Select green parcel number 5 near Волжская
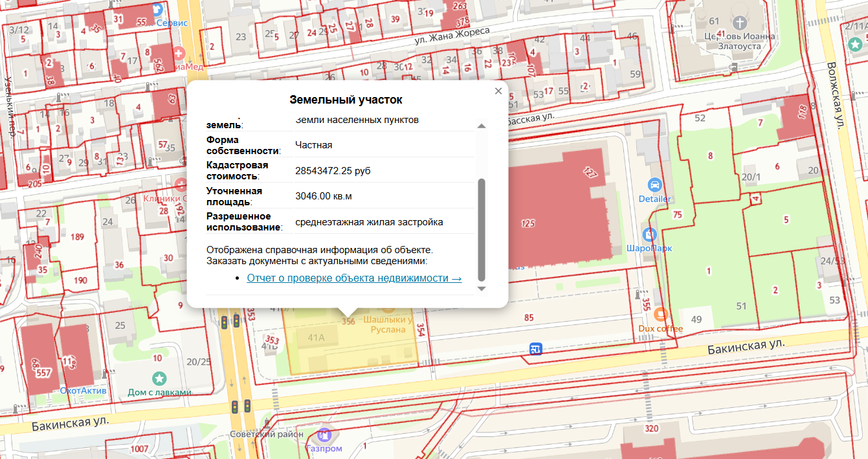868x459 pixels. [786, 220]
